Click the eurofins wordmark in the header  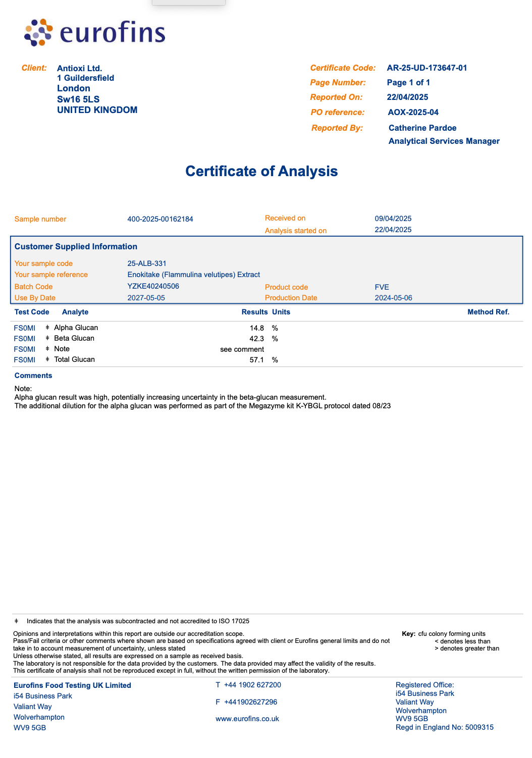112,33
